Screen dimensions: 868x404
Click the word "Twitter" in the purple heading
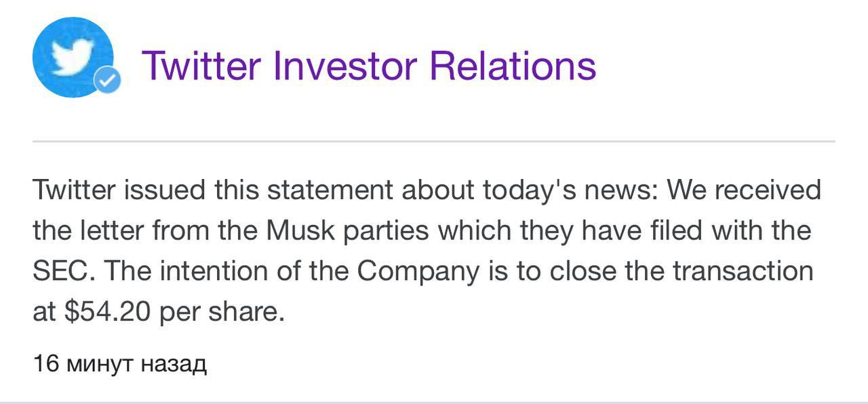click(201, 65)
